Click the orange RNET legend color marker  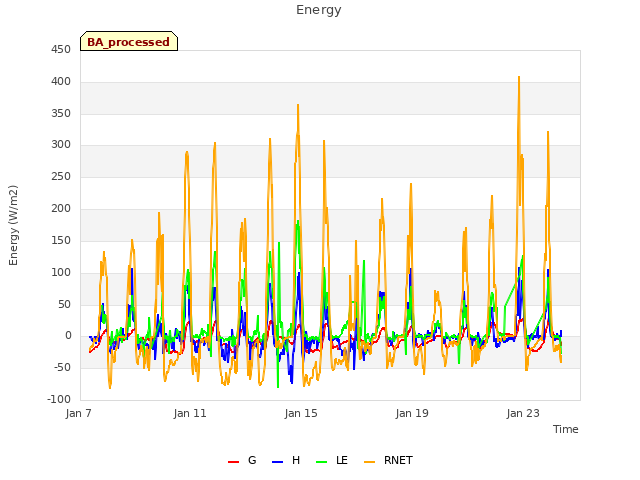tap(369, 462)
